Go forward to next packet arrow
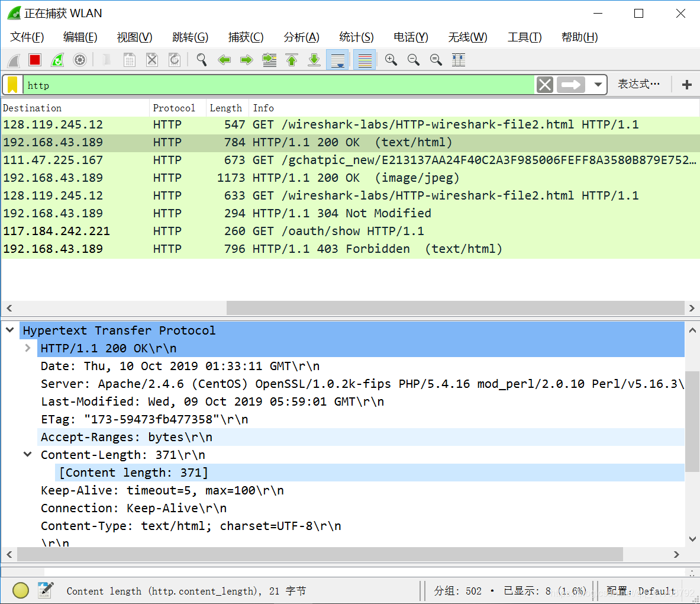Image resolution: width=700 pixels, height=604 pixels. [x=246, y=60]
